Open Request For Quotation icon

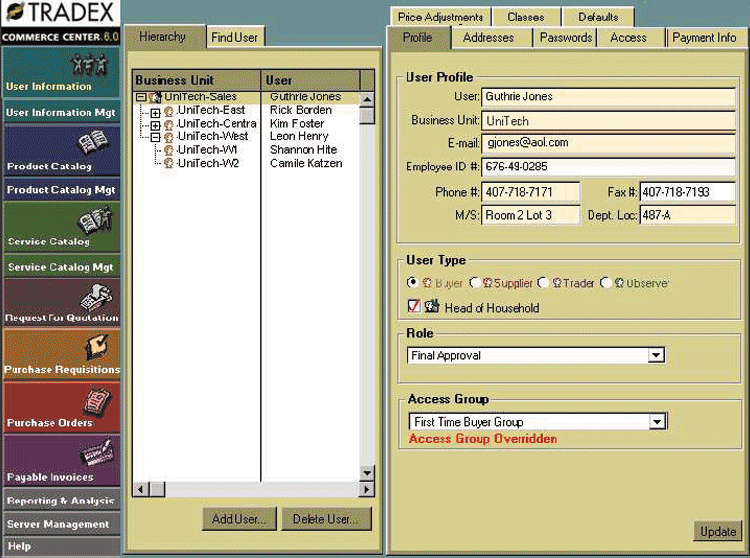click(x=96, y=296)
